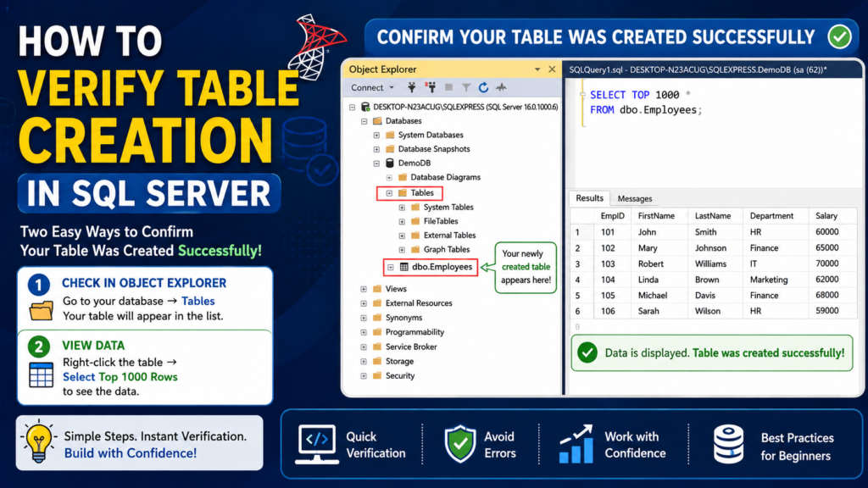Screen dimensions: 868x488
Task: Click the Programmability folder icon
Action: click(377, 332)
